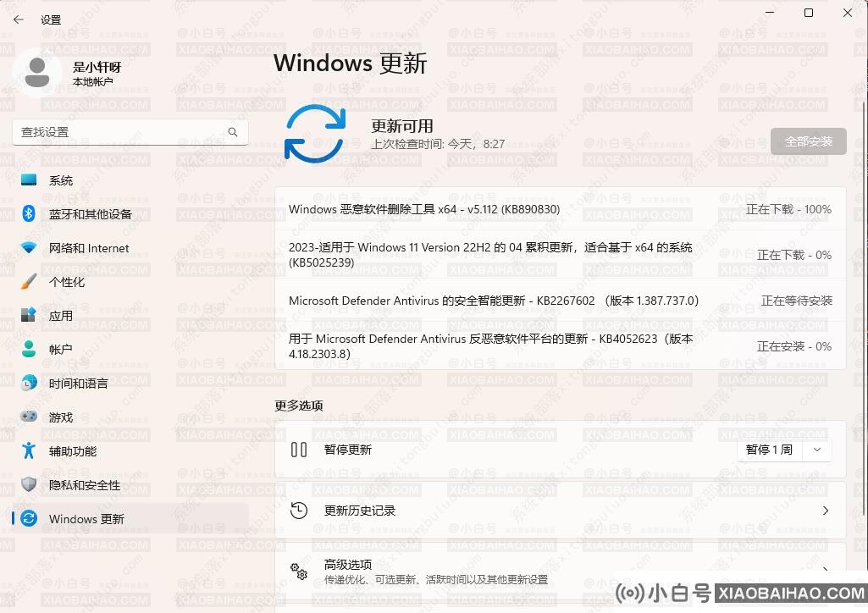
Task: Click the KB5025239 cumulative update entry
Action: point(561,255)
